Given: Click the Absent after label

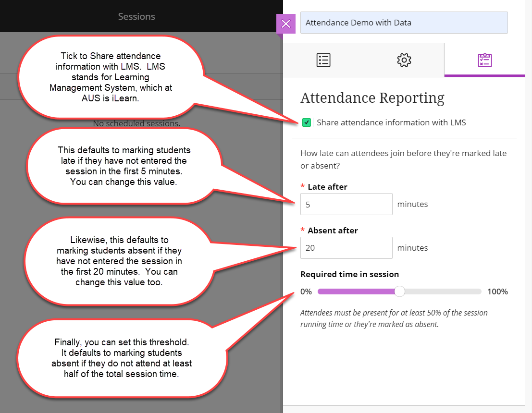Looking at the screenshot, I should [333, 231].
